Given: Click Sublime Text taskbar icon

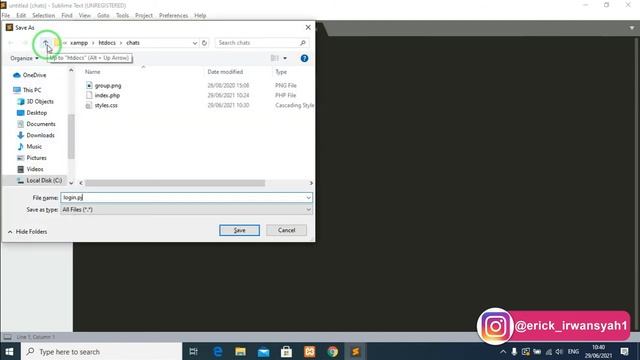Looking at the screenshot, I should [x=356, y=351].
